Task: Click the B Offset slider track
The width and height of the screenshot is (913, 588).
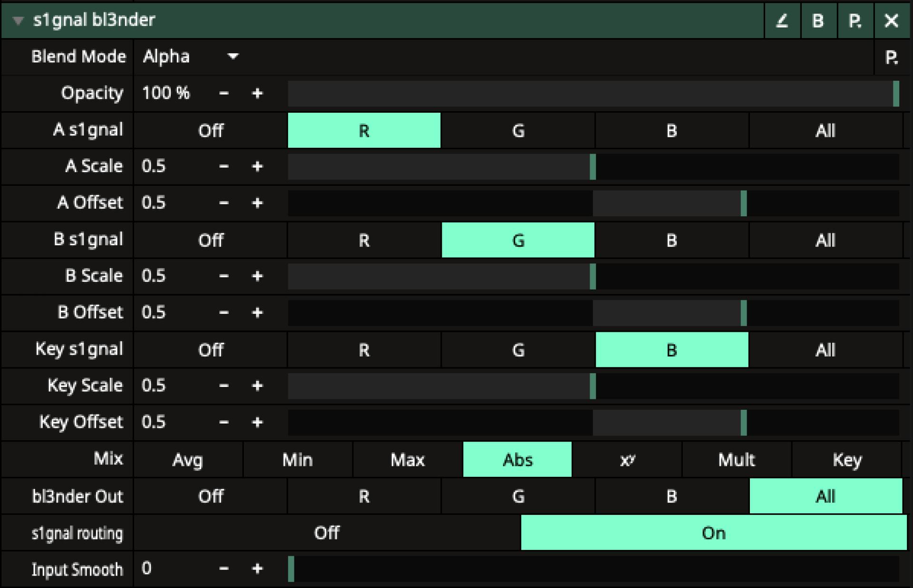Action: pyautogui.click(x=592, y=313)
